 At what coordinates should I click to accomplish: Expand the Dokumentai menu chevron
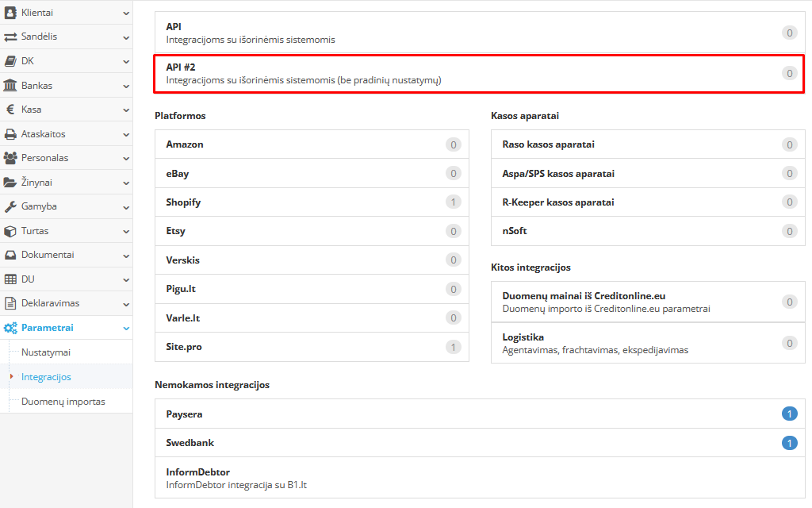click(x=126, y=256)
